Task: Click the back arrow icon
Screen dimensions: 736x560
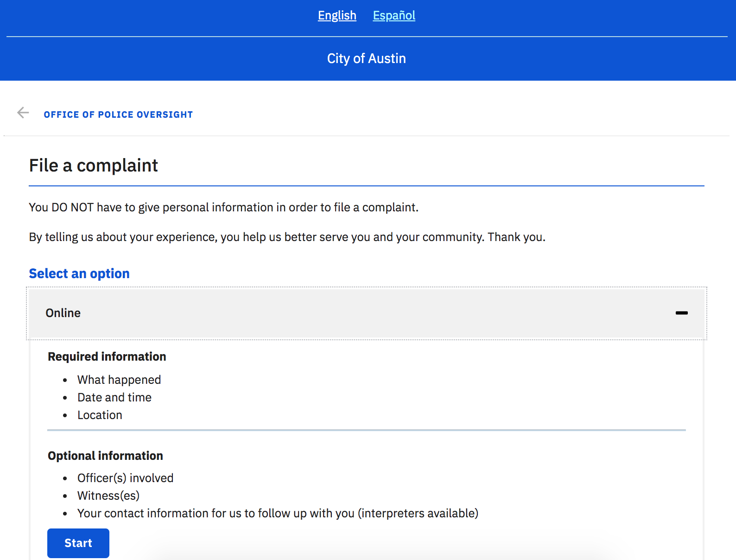Action: tap(23, 113)
